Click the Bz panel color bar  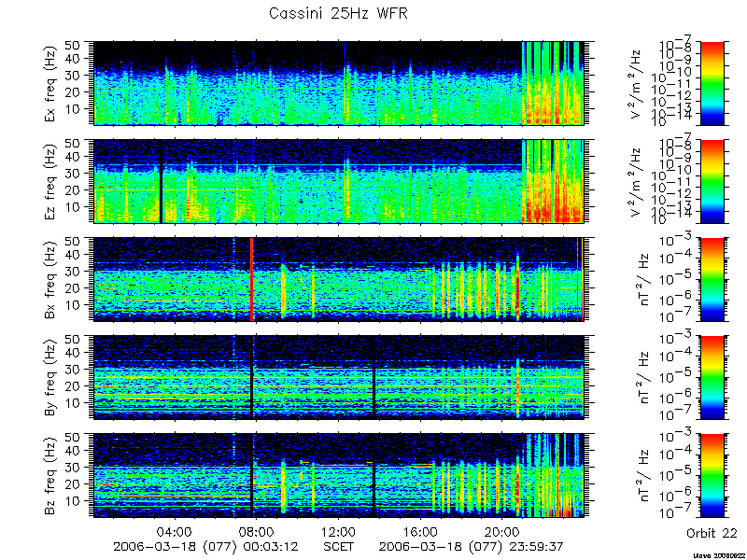coord(712,476)
